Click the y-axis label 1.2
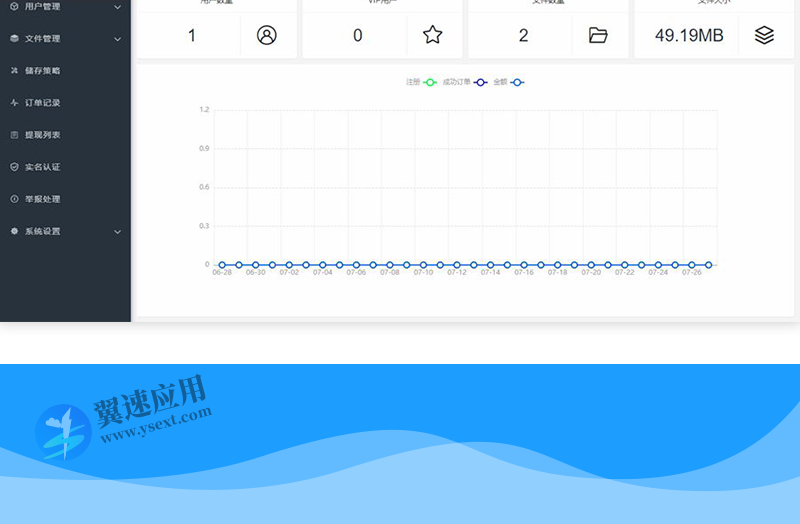The width and height of the screenshot is (800, 524). coord(204,109)
